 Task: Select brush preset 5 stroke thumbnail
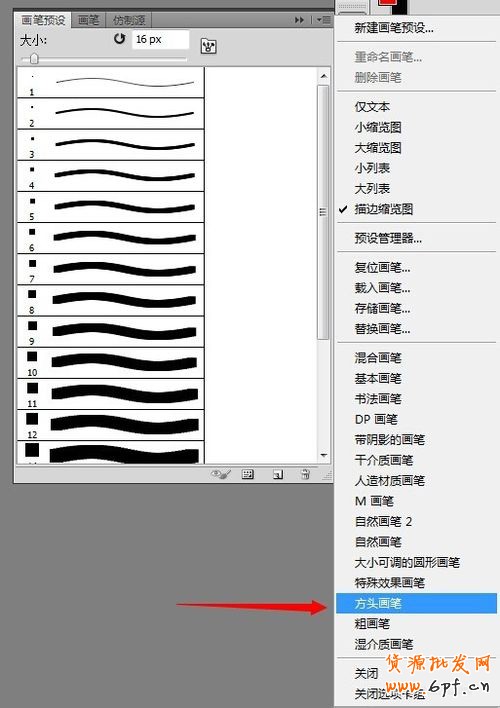click(x=111, y=207)
